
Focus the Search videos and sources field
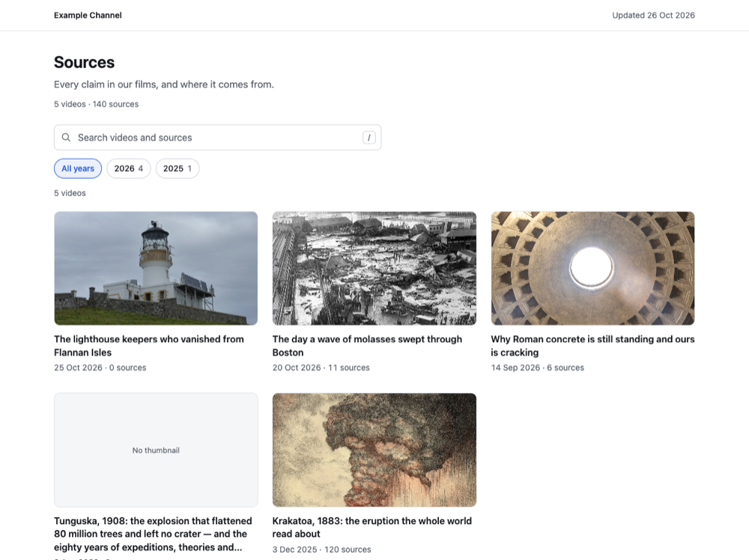pos(217,138)
